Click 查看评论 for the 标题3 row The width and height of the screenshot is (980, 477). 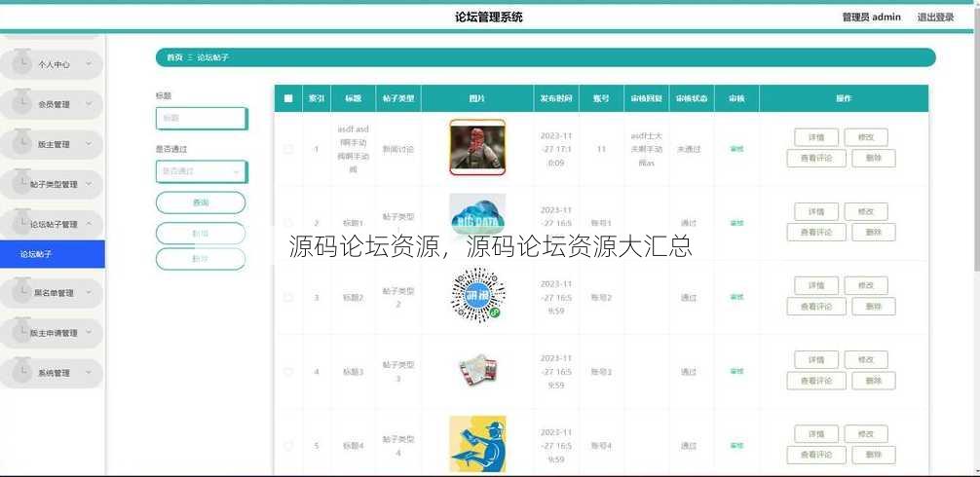tap(816, 381)
